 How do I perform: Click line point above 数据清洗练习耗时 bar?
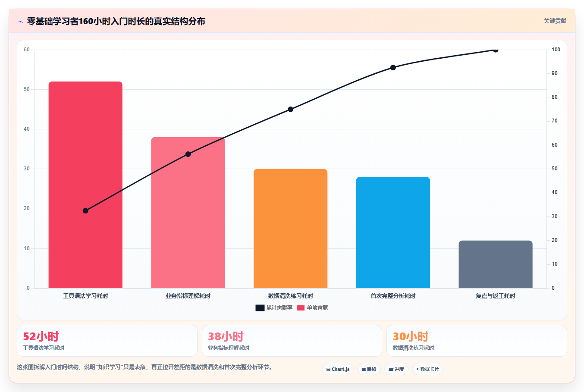290,109
